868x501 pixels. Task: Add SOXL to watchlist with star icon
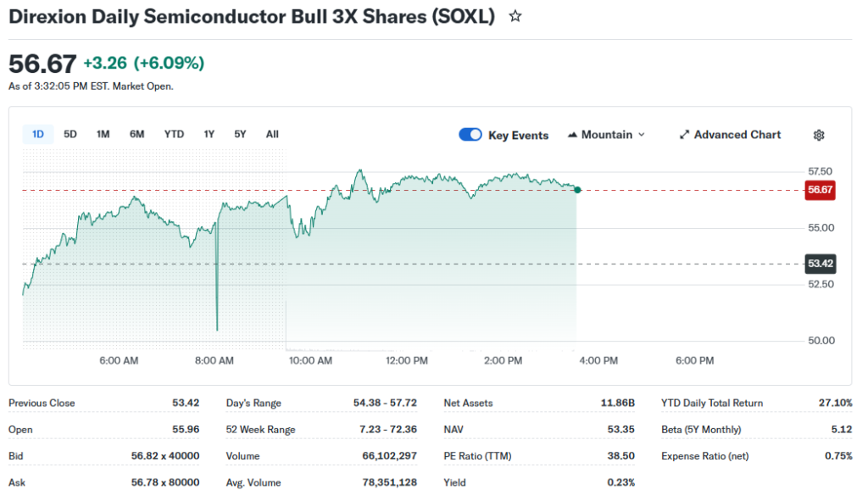click(x=515, y=17)
